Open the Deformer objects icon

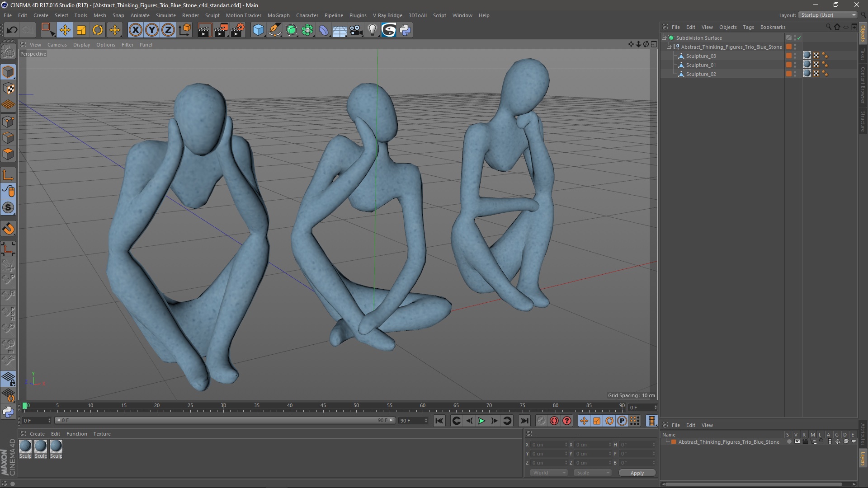[x=324, y=30]
